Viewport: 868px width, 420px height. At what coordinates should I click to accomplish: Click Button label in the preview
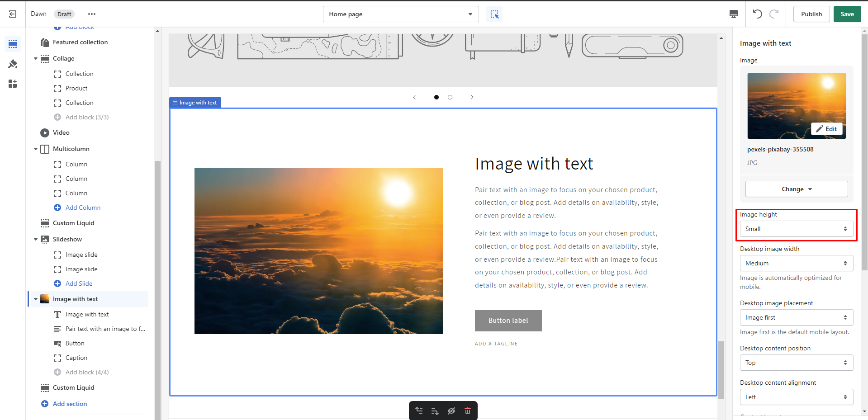pyautogui.click(x=508, y=321)
